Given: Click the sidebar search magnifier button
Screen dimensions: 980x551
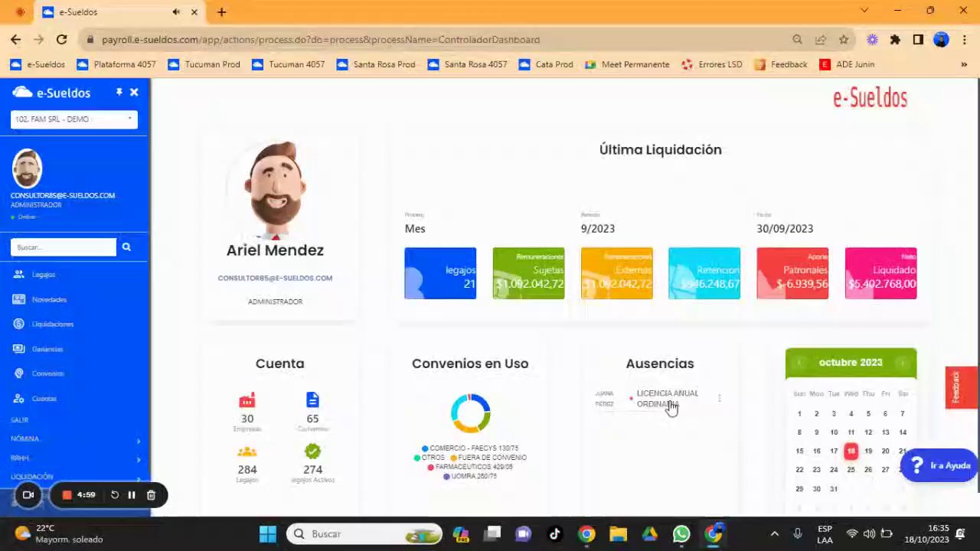Looking at the screenshot, I should pos(126,247).
